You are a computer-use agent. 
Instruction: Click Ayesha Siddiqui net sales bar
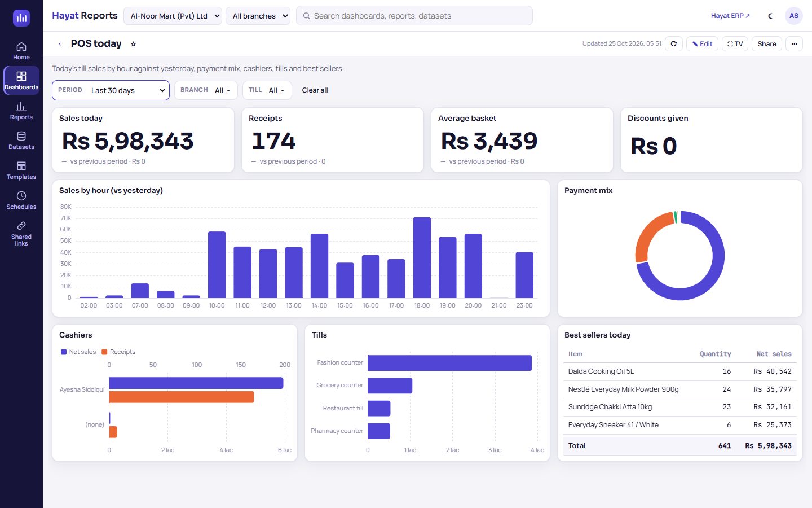point(196,383)
